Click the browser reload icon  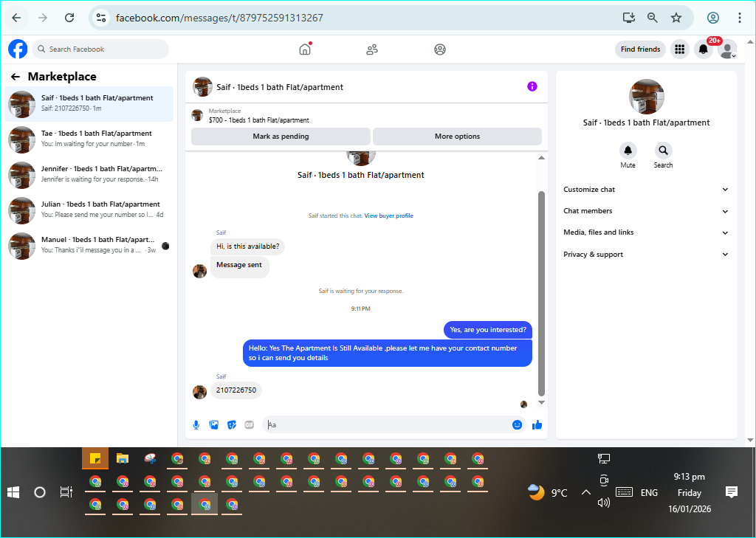coord(69,18)
